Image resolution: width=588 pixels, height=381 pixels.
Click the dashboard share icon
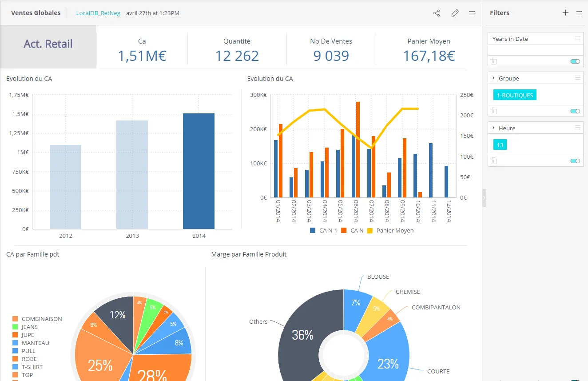pos(437,13)
